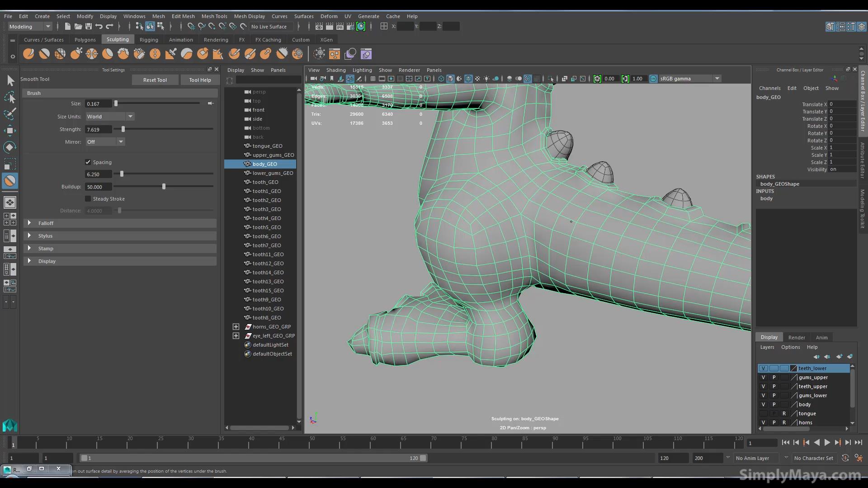Select the Foamy sculpting tool on the shelf
The image size is (868, 488).
pyautogui.click(x=123, y=54)
